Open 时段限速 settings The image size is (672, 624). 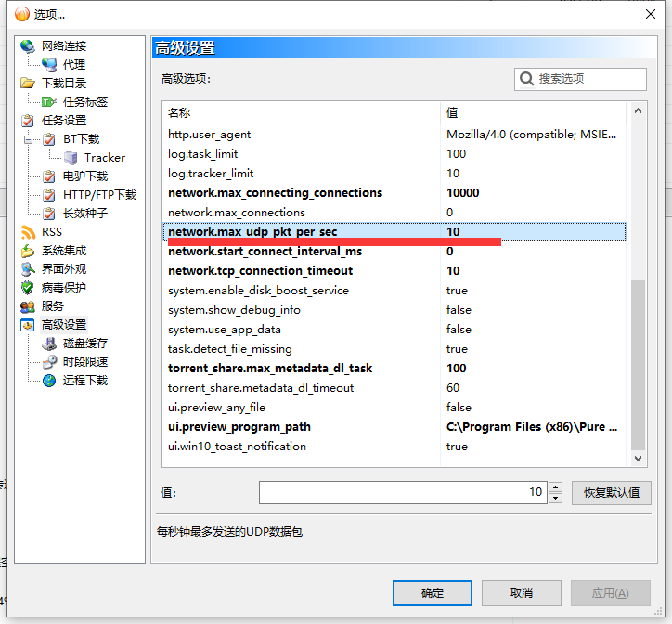pos(84,361)
